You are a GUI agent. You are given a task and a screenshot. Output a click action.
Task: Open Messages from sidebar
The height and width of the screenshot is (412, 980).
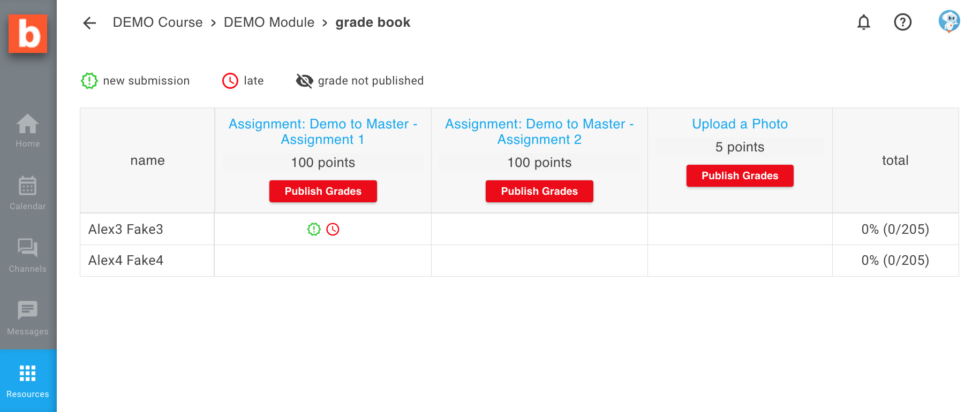click(28, 318)
